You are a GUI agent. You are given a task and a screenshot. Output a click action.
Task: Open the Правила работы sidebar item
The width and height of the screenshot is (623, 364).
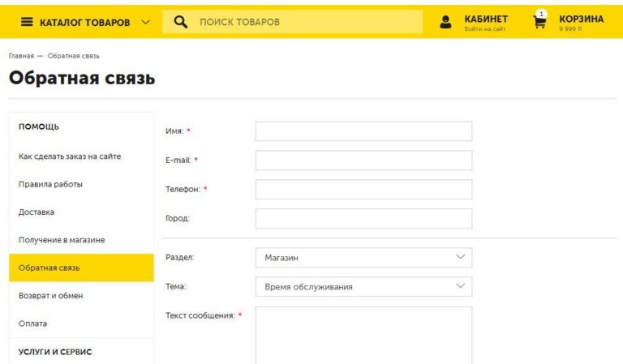coord(50,184)
